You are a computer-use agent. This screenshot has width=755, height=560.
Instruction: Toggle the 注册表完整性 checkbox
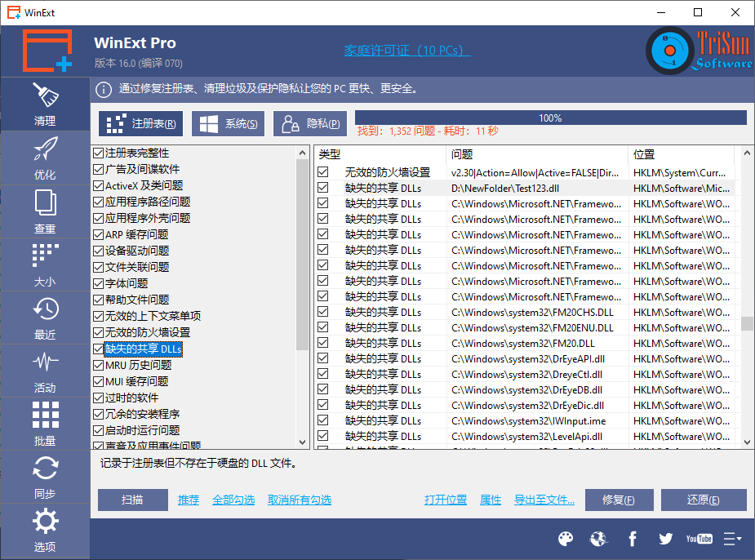click(x=99, y=153)
